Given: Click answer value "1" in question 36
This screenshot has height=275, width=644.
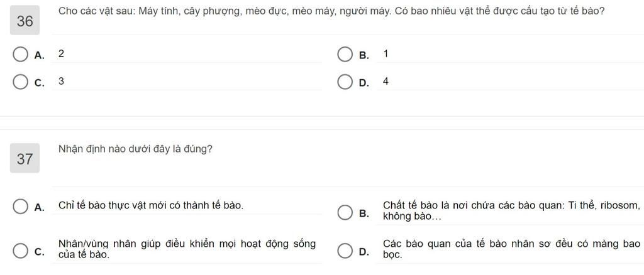Looking at the screenshot, I should pyautogui.click(x=386, y=54).
